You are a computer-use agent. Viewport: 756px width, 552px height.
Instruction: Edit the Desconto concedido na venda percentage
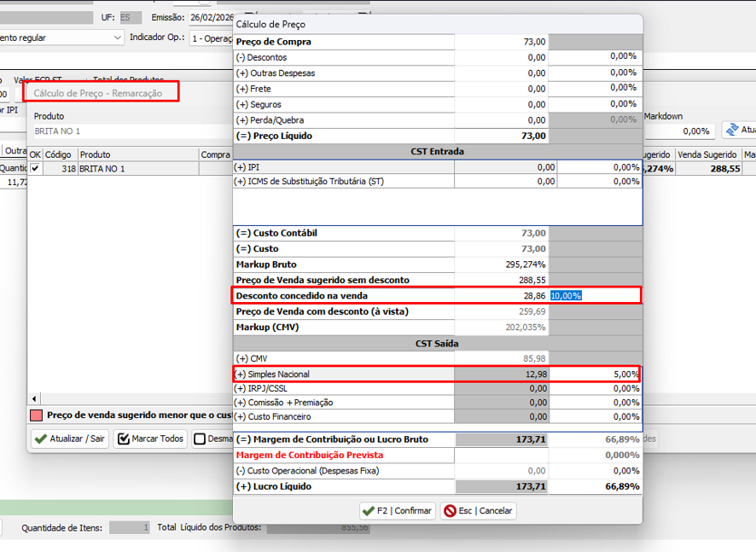594,295
